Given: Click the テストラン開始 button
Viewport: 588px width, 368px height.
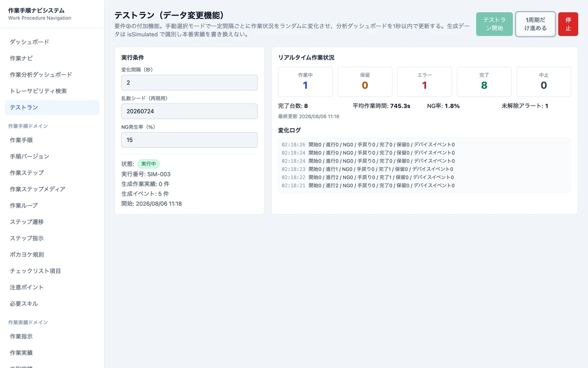Looking at the screenshot, I should pyautogui.click(x=494, y=24).
